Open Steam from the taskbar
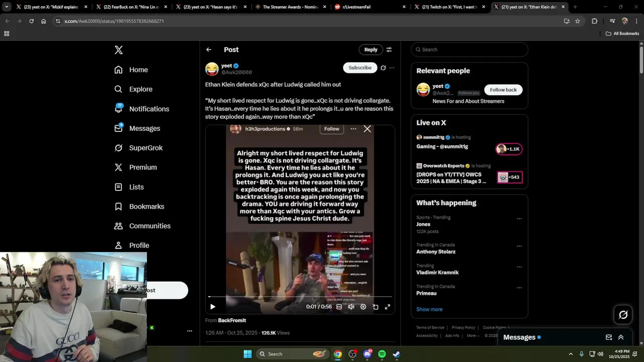Image resolution: width=644 pixels, height=362 pixels. pos(396,354)
